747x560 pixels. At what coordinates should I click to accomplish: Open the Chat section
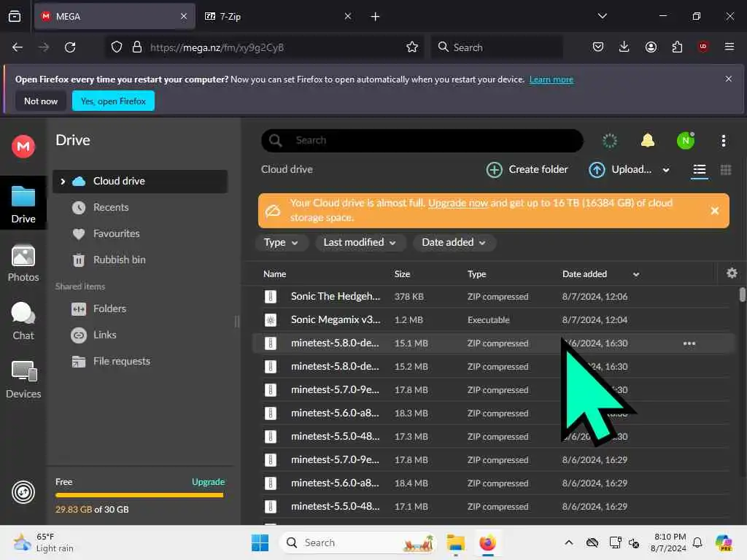(23, 322)
